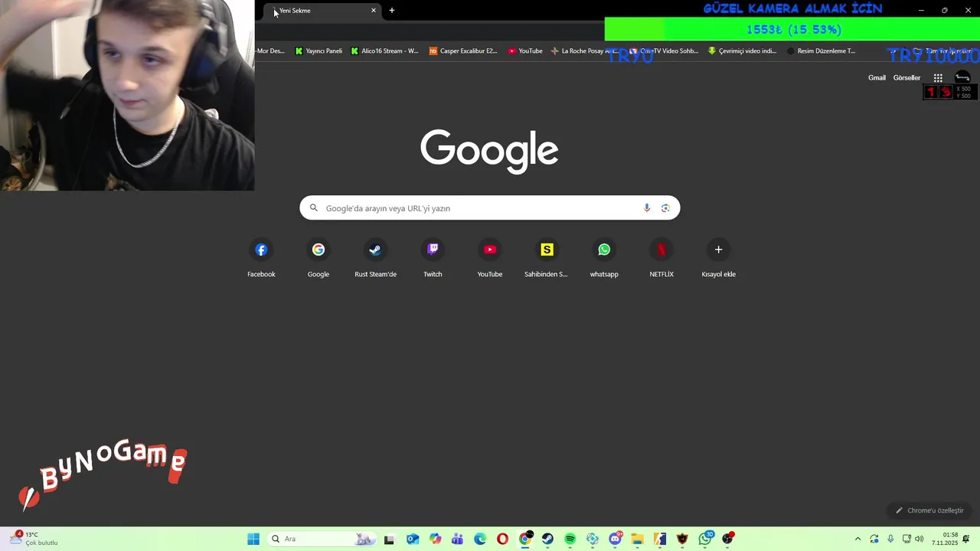Open the whatsapp shortcut tile
This screenshot has height=551, width=980.
click(x=604, y=259)
